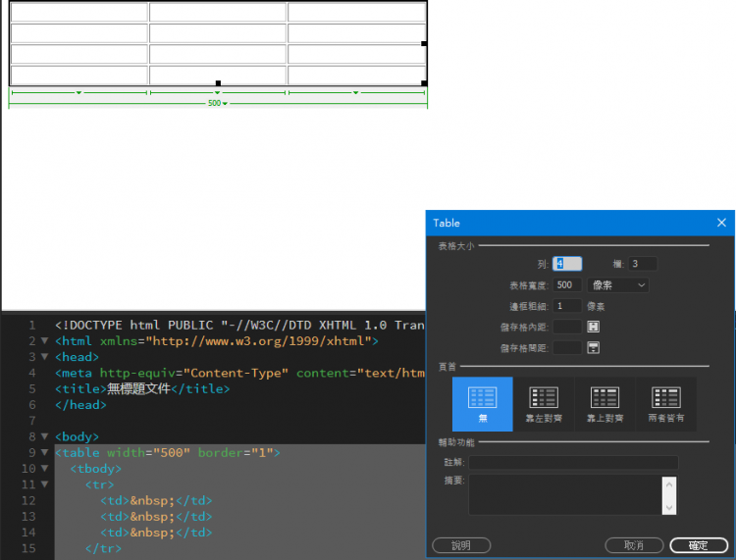
Task: Close the Table dialog
Action: tap(721, 223)
